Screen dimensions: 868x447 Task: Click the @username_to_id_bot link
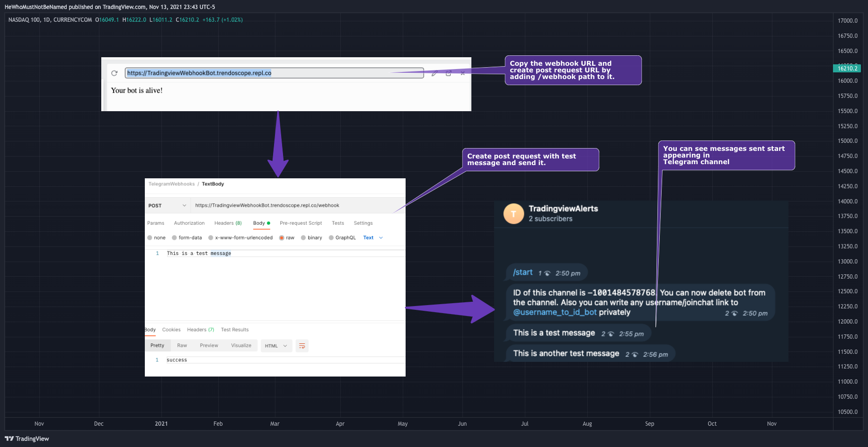555,312
